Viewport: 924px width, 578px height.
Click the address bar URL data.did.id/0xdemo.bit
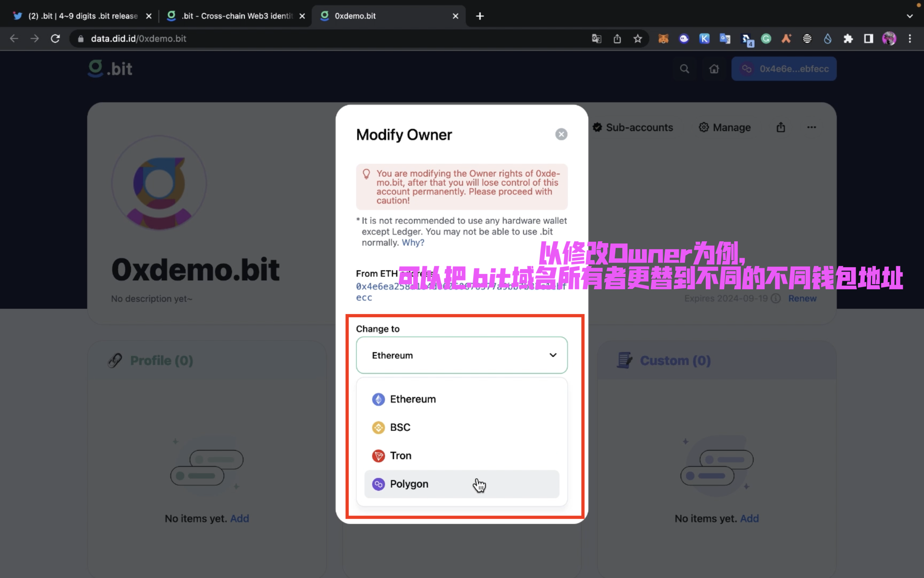click(138, 39)
